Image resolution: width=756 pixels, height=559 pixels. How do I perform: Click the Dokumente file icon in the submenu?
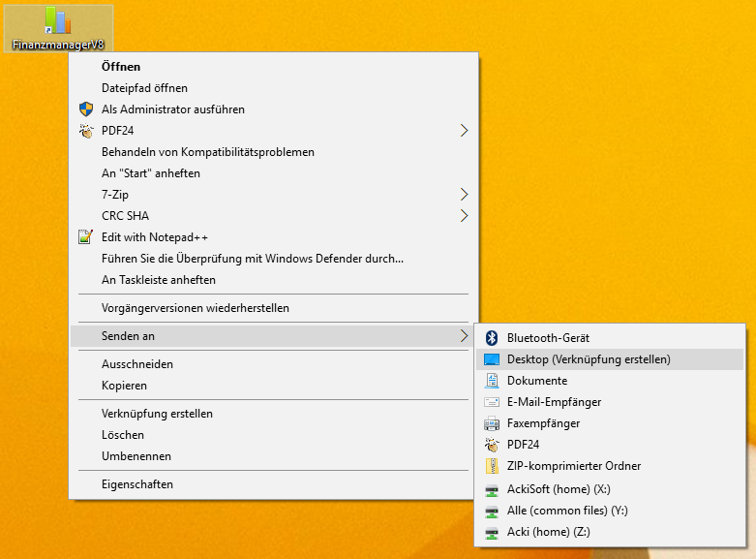(x=492, y=381)
